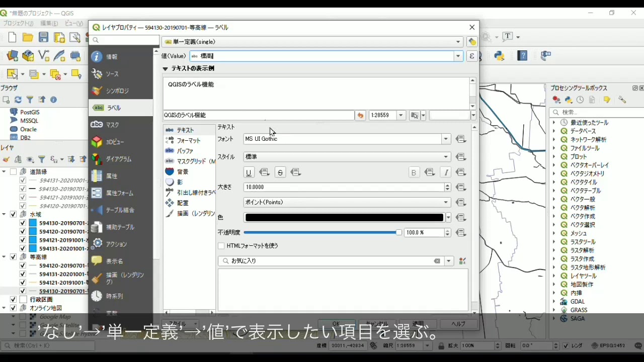This screenshot has height=362, width=644.
Task: Open the フォント MS UI Gothic dropdown
Action: pyautogui.click(x=347, y=139)
